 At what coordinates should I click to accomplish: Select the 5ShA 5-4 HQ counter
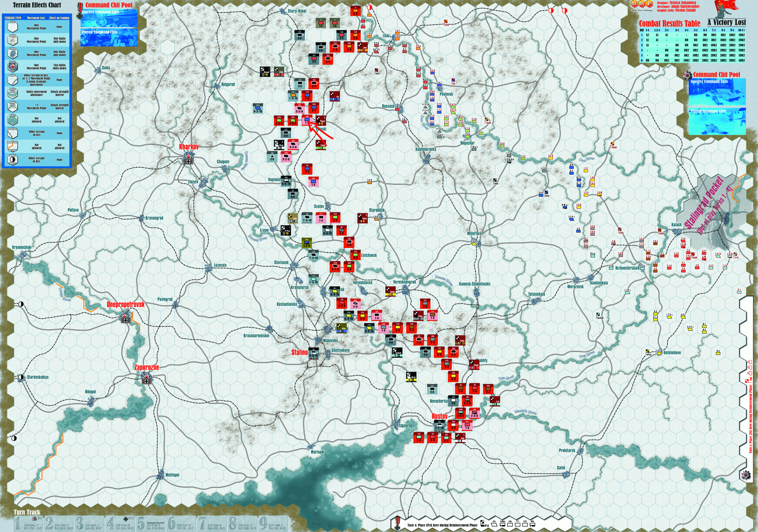(x=460, y=340)
